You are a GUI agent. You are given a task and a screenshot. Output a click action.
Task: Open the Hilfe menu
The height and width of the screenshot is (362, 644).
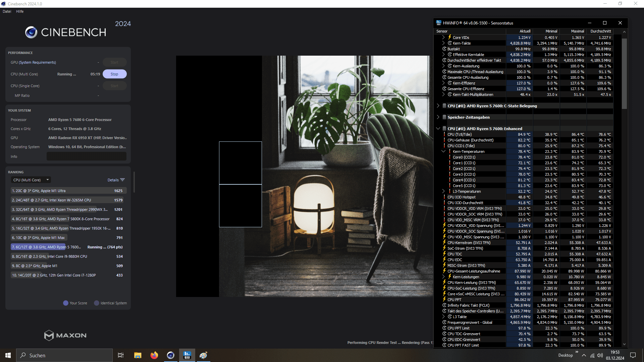[20, 11]
